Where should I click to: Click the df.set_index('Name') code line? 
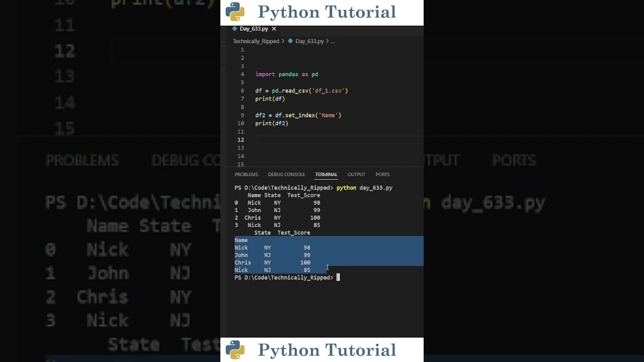click(298, 115)
